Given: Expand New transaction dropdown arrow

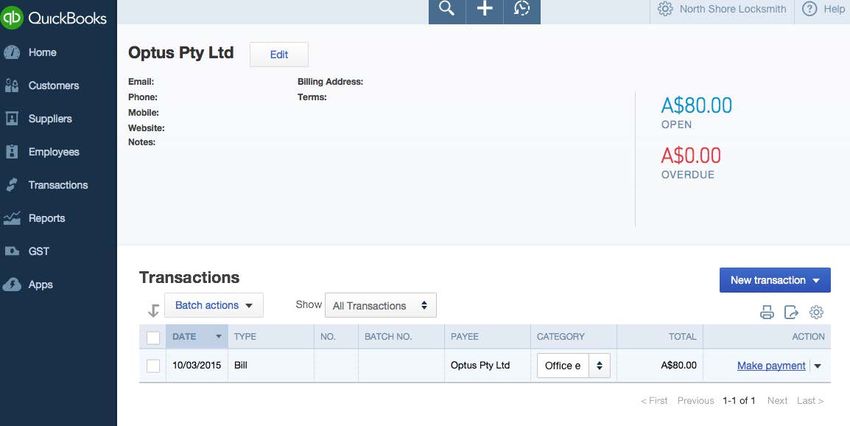Looking at the screenshot, I should click(816, 280).
